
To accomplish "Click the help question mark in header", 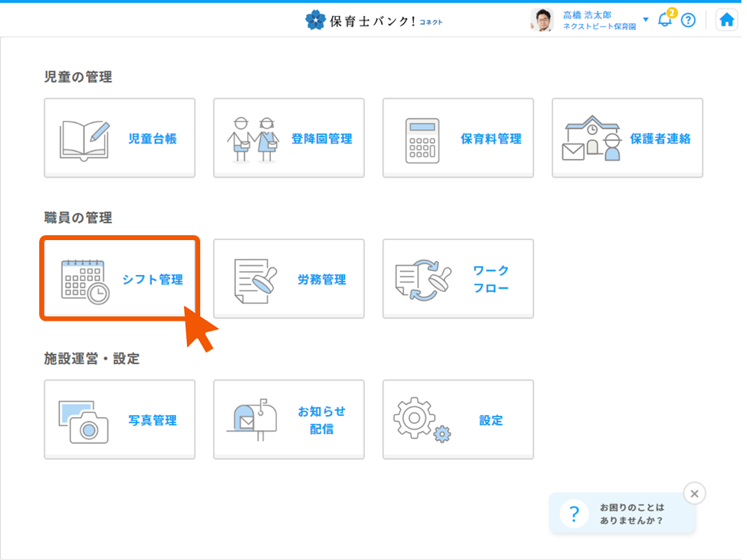I will 688,20.
